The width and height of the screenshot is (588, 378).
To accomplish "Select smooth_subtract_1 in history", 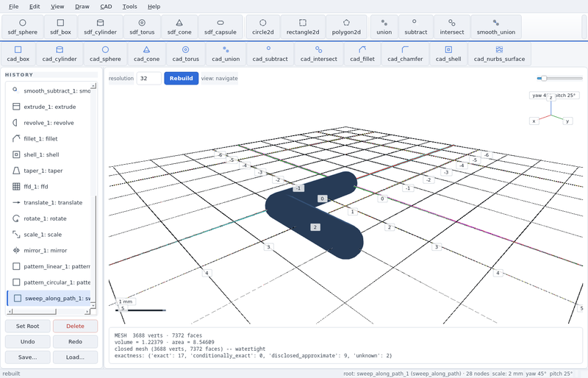I will [x=49, y=91].
